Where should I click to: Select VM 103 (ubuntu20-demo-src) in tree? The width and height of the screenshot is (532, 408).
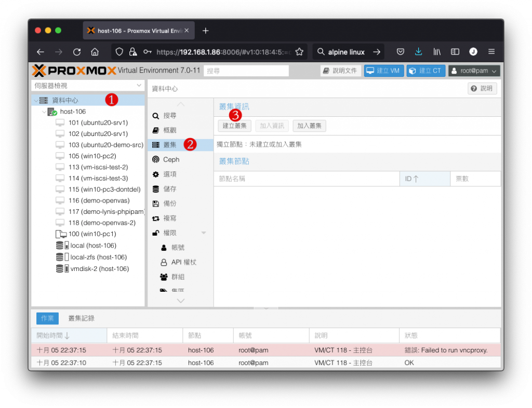88,145
